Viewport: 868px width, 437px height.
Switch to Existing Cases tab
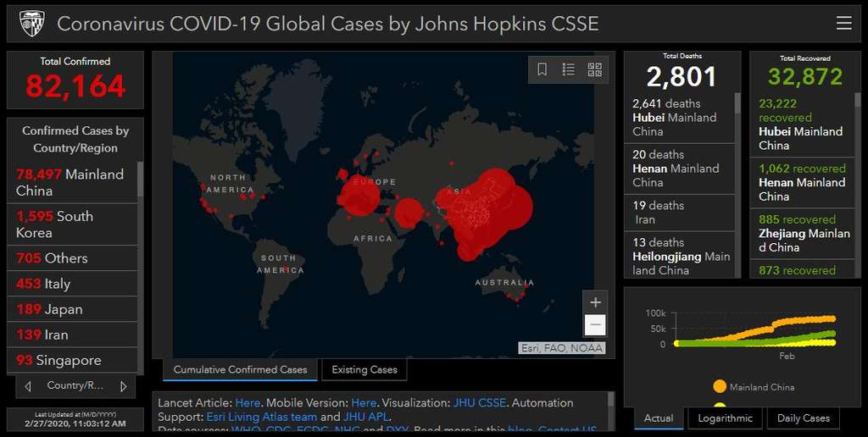click(364, 369)
